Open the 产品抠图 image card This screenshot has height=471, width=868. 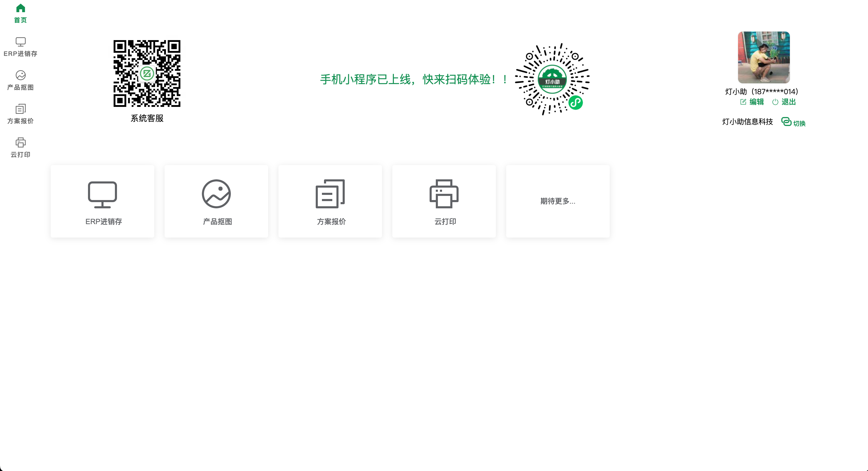(216, 201)
